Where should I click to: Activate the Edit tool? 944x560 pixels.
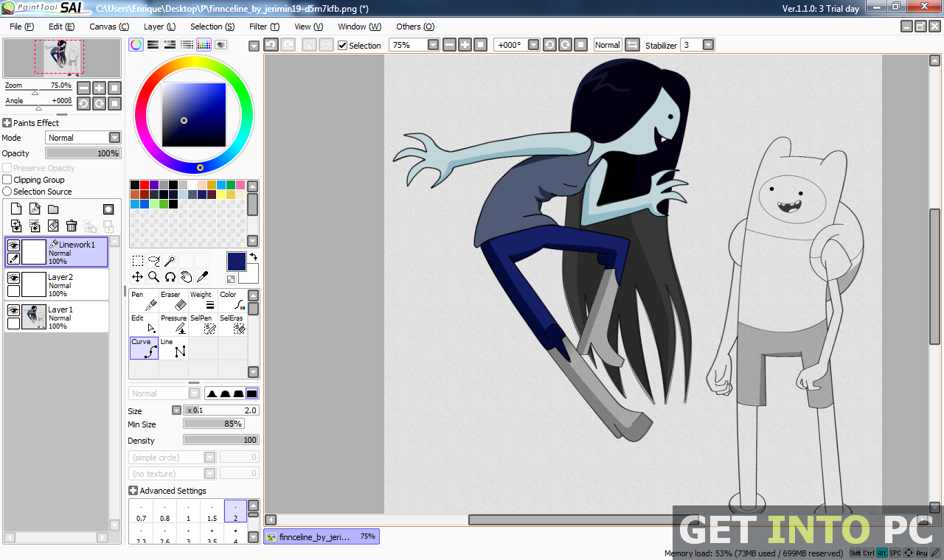144,324
